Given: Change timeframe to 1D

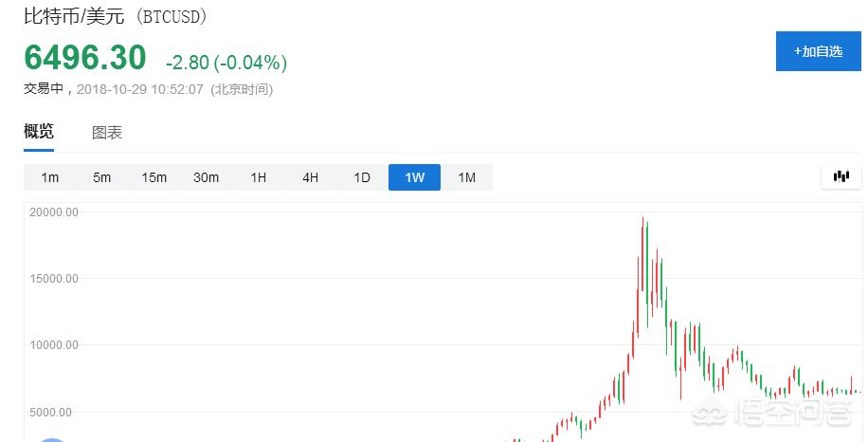Looking at the screenshot, I should [x=362, y=177].
